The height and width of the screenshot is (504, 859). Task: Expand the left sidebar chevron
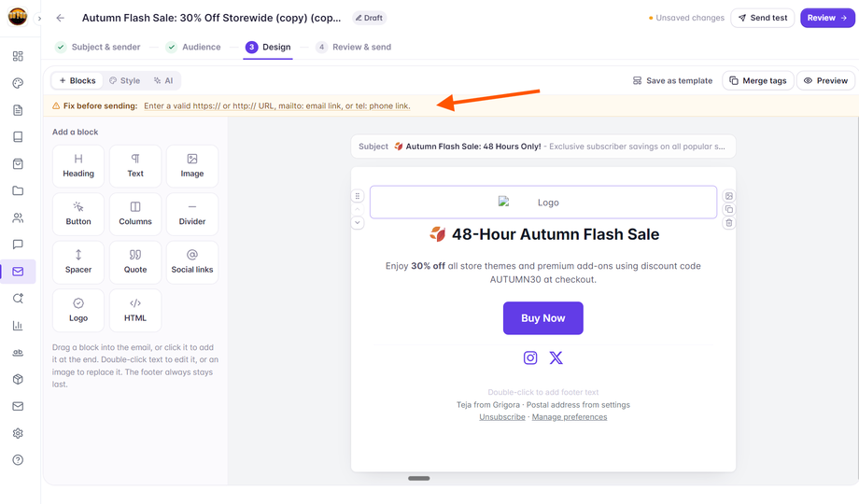pyautogui.click(x=39, y=19)
